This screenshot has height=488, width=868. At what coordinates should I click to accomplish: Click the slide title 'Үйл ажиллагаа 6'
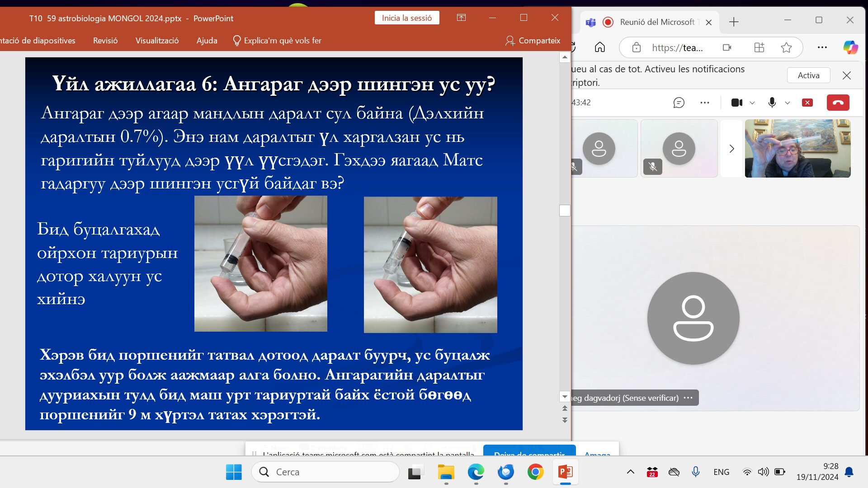[274, 84]
